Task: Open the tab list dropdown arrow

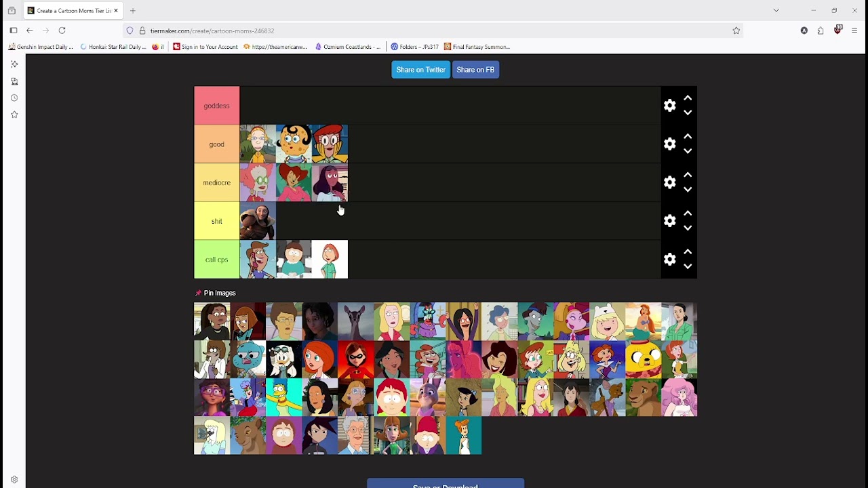Action: 776,11
